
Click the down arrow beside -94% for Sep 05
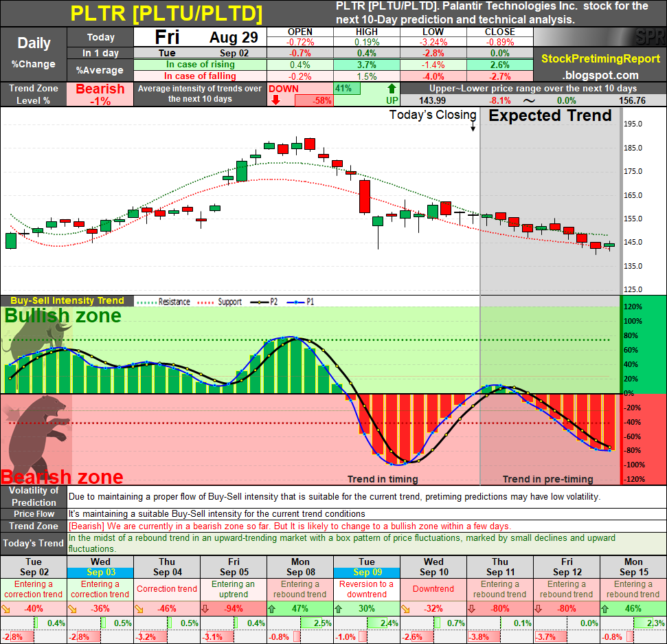[x=205, y=609]
